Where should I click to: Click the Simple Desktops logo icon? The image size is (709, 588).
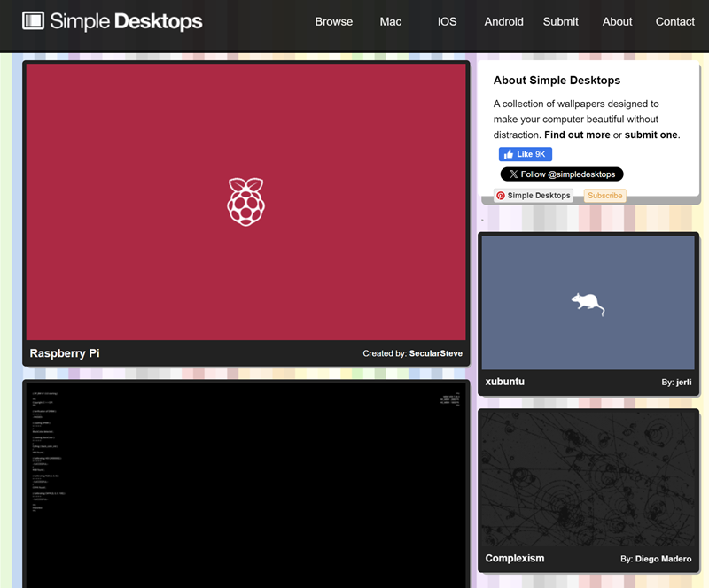tap(34, 20)
